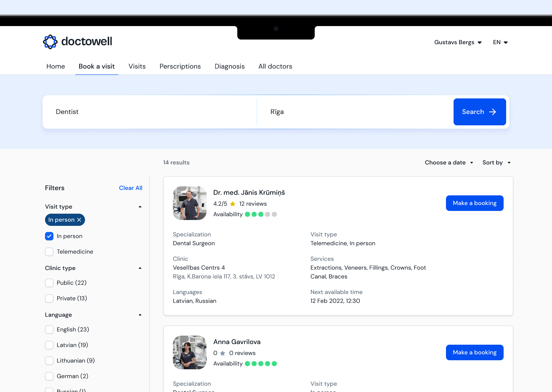The height and width of the screenshot is (392, 552).
Task: Click the Dentist specialty search field
Action: (150, 112)
